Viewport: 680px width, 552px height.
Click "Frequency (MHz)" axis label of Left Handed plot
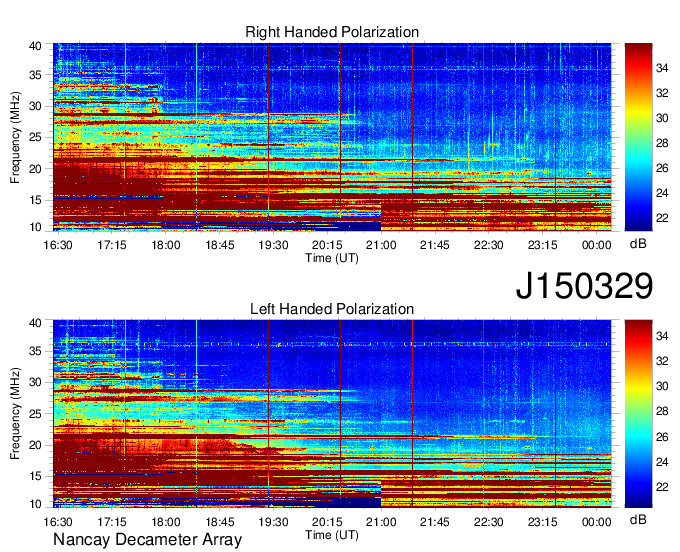15,414
